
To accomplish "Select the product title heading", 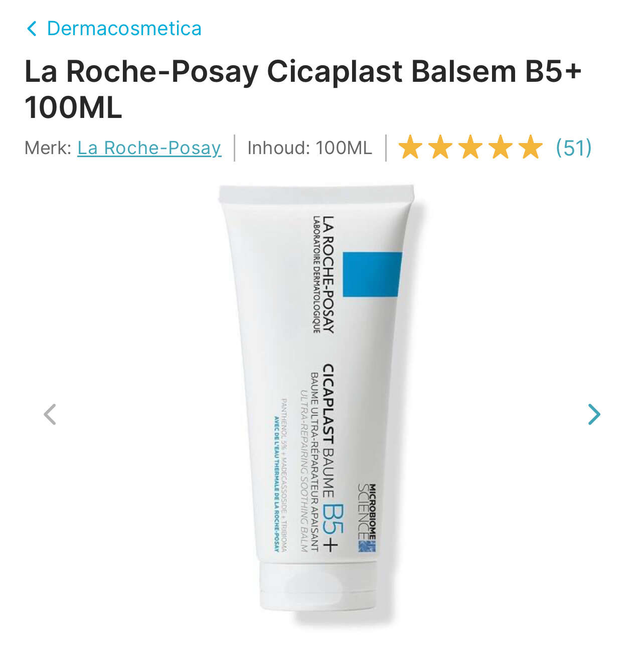I will [303, 89].
